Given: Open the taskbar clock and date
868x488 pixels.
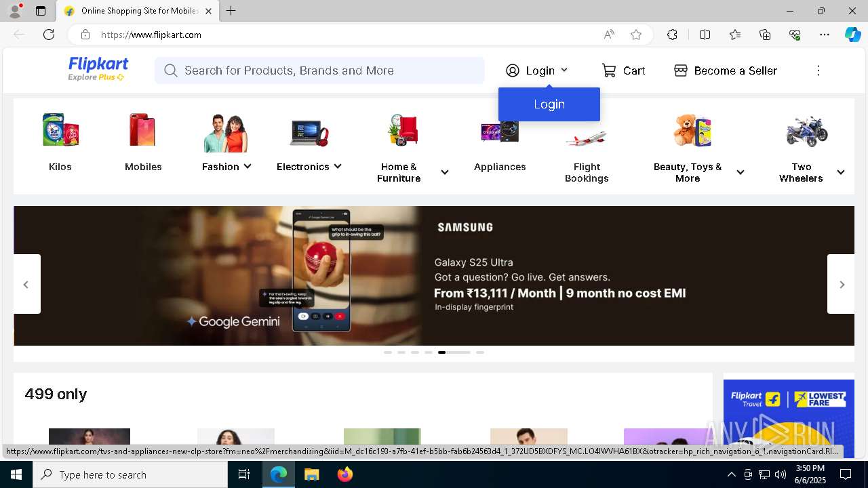Looking at the screenshot, I should tap(810, 474).
